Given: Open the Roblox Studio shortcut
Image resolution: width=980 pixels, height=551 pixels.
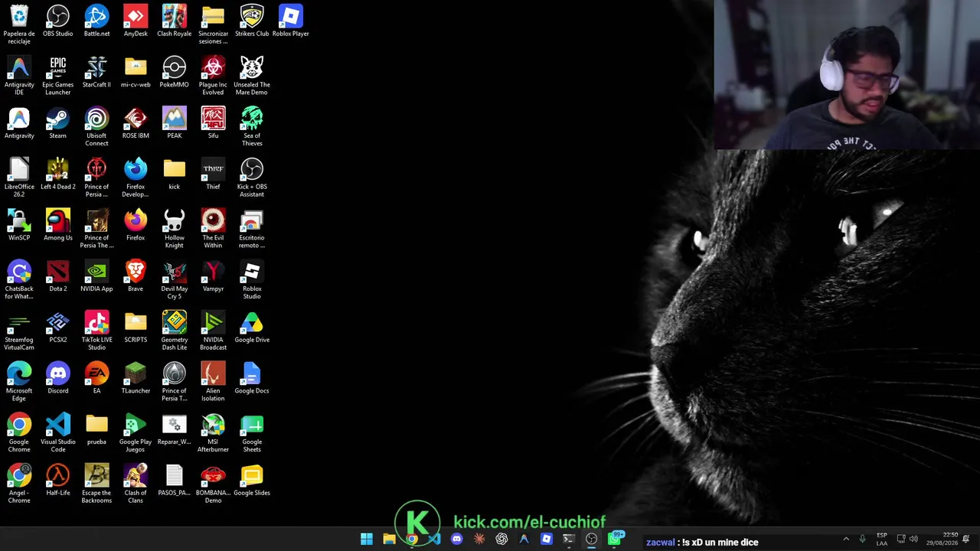Looking at the screenshot, I should pos(252,280).
